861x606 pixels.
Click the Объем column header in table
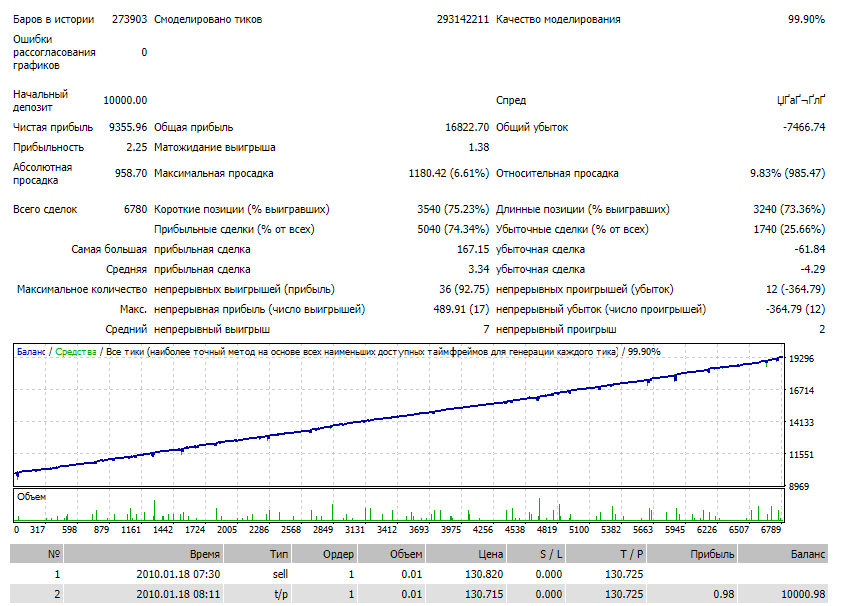(x=392, y=554)
